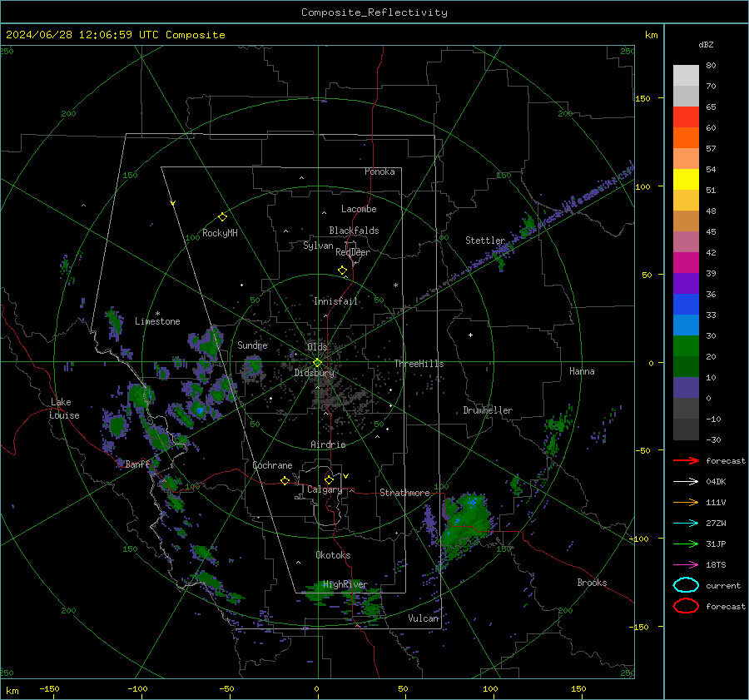Viewport: 749px width, 700px height.
Task: Click the Cochrane label
Action: [x=272, y=465]
